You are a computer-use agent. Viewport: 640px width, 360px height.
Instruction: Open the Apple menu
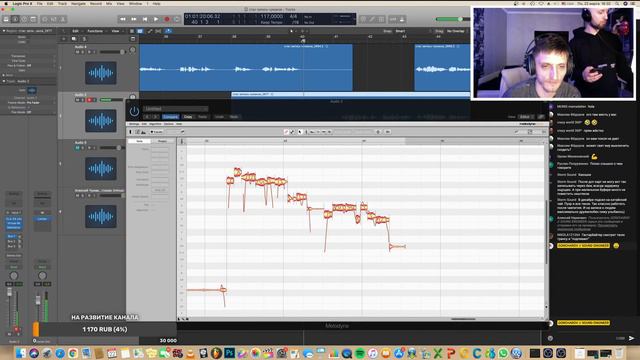[6, 3]
